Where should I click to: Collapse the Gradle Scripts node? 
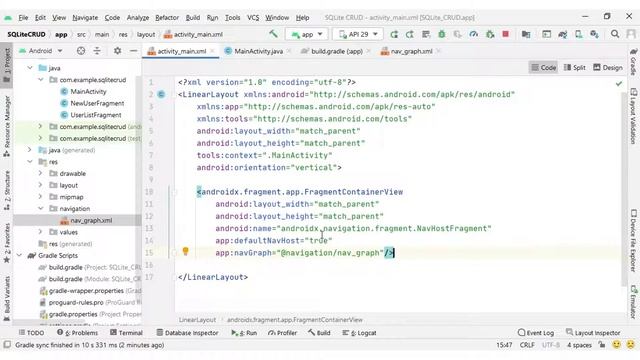(x=20, y=255)
